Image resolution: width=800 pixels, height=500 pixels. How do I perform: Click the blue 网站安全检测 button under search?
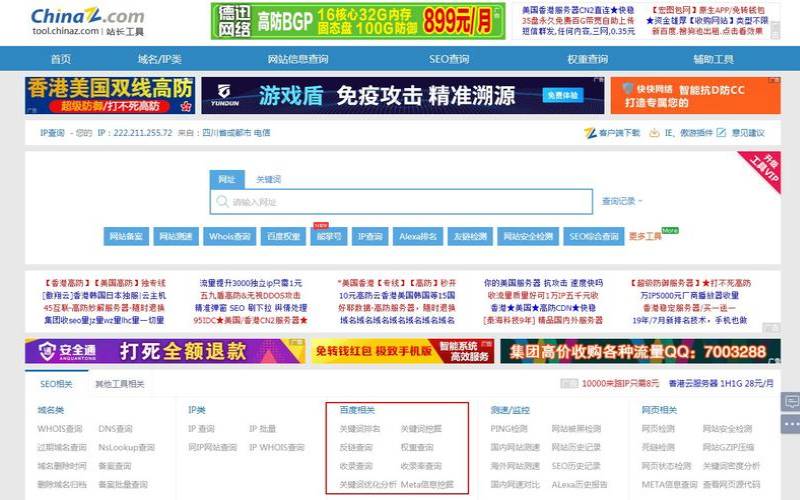pos(528,236)
